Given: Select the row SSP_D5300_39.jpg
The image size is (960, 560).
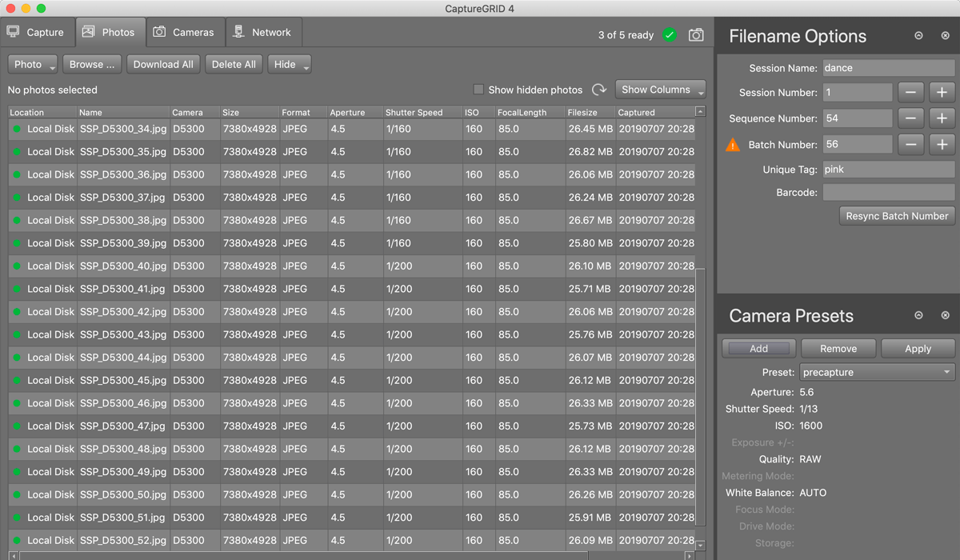Looking at the screenshot, I should (x=351, y=243).
